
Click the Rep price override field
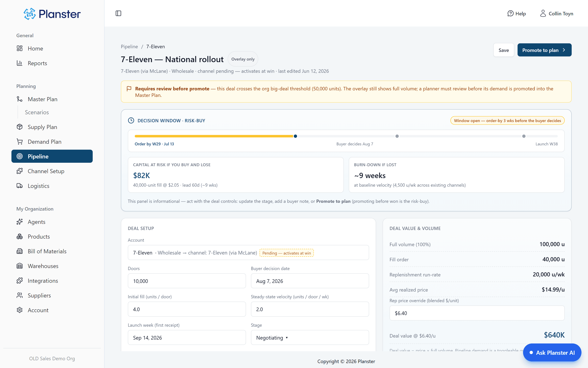(x=477, y=313)
